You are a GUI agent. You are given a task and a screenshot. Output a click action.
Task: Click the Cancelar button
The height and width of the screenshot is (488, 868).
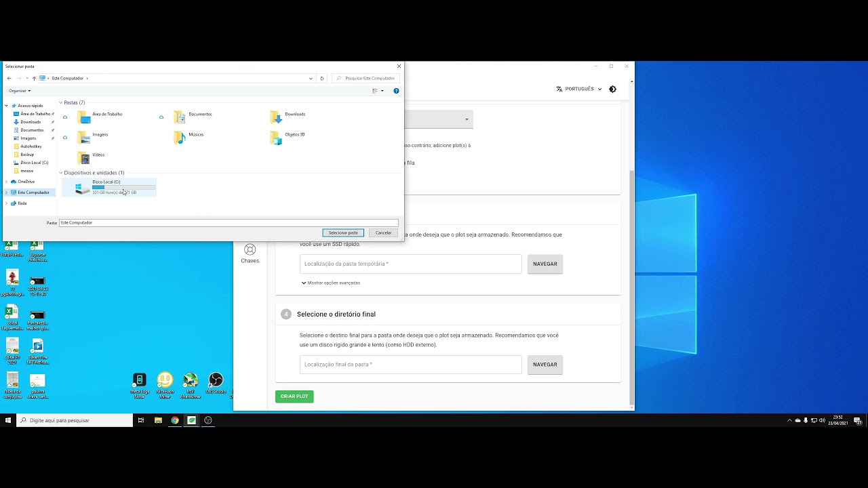click(x=383, y=232)
